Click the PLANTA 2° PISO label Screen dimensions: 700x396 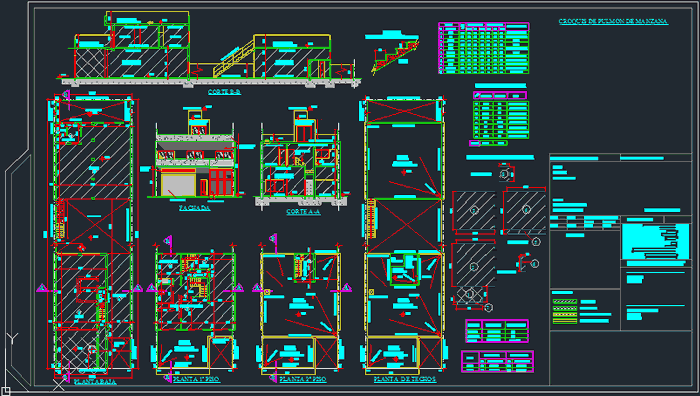[303, 379]
